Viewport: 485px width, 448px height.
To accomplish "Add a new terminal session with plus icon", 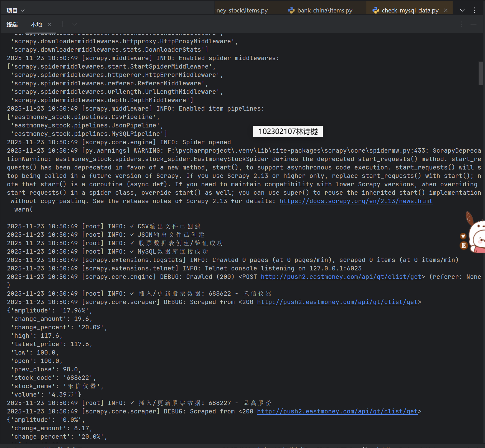I will click(x=62, y=24).
